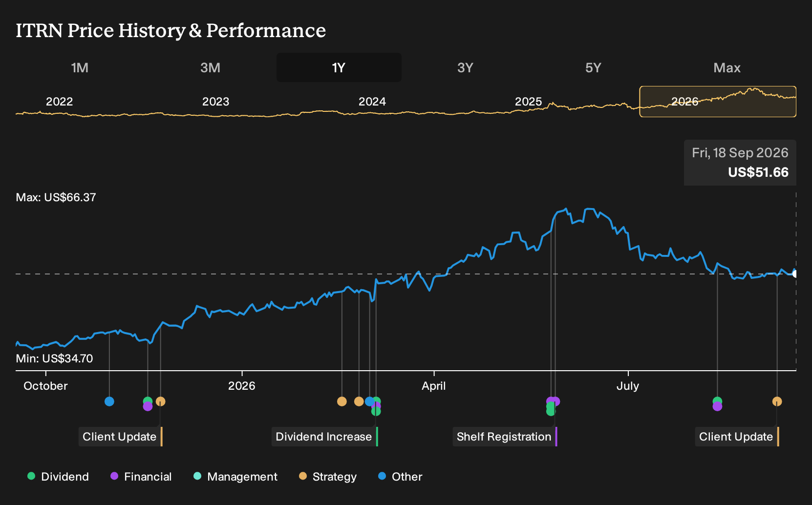Toggle Financial events in the legend
812x505 pixels.
tap(141, 477)
